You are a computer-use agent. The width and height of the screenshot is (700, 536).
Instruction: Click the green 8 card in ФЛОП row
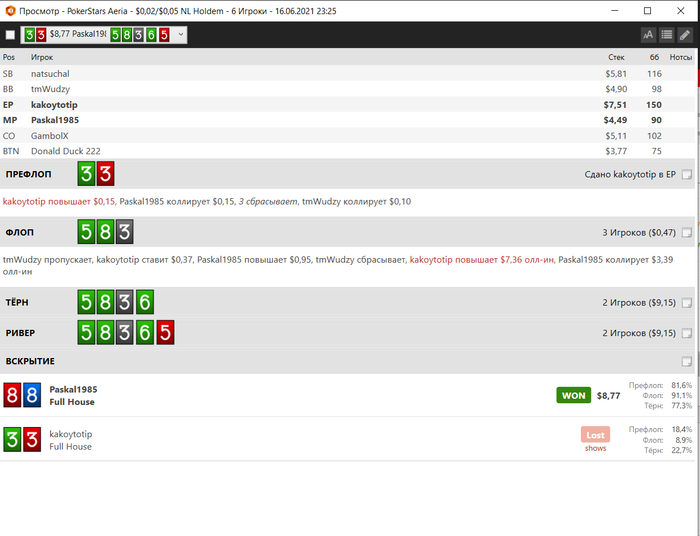105,232
